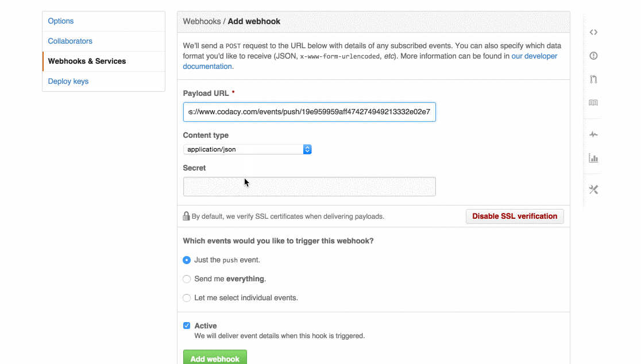Image resolution: width=641 pixels, height=364 pixels.
Task: Open Collaborators settings section
Action: pyautogui.click(x=70, y=41)
